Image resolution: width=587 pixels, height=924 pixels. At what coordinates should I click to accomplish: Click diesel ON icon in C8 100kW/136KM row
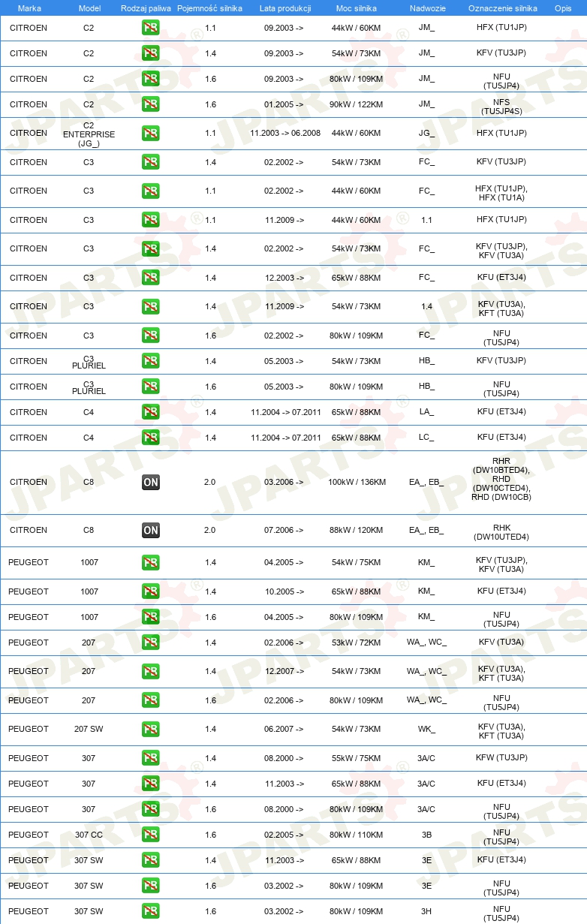[x=151, y=482]
